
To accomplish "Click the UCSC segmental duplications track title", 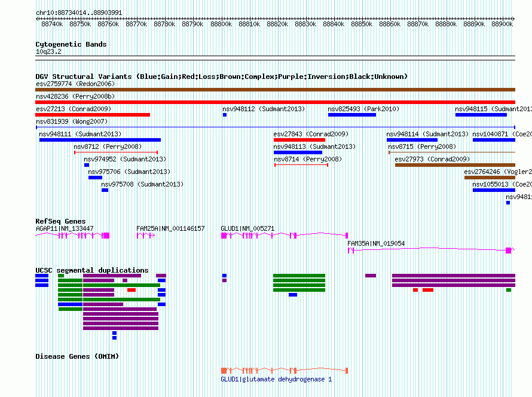I will (x=91, y=270).
